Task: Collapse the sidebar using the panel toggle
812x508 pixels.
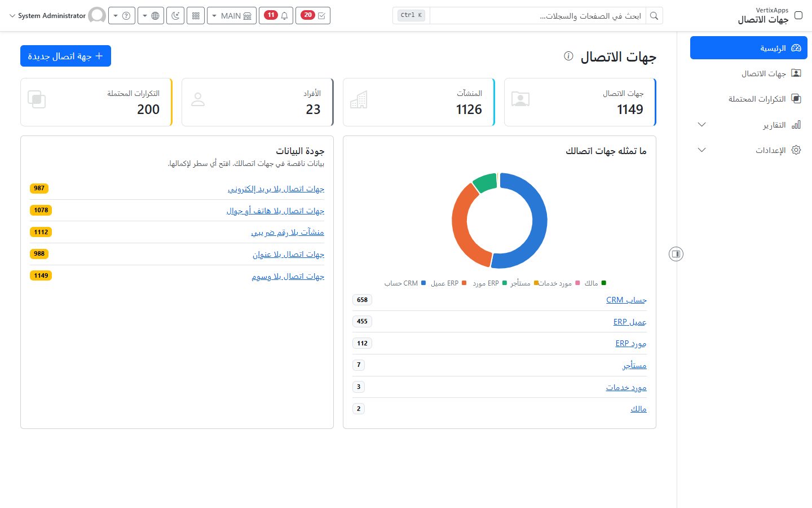Action: click(x=676, y=254)
